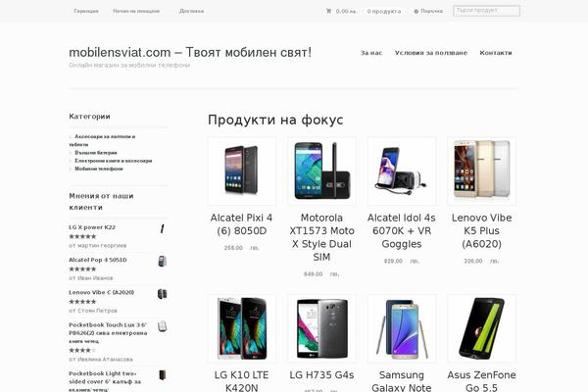Go to the Контакти page
This screenshot has width=588, height=392.
[496, 53]
